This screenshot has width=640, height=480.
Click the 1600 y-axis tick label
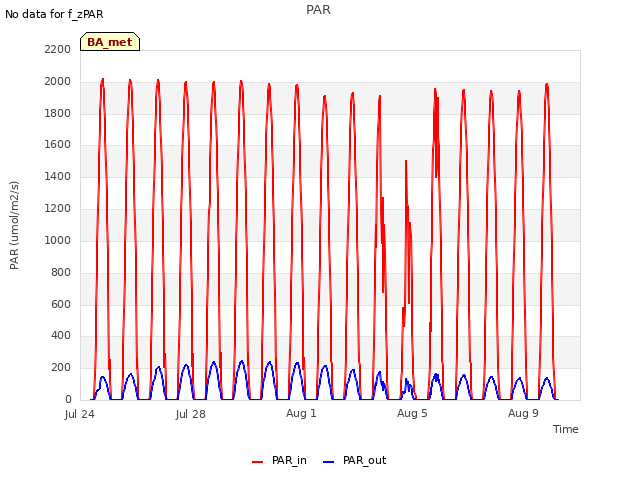pyautogui.click(x=58, y=144)
